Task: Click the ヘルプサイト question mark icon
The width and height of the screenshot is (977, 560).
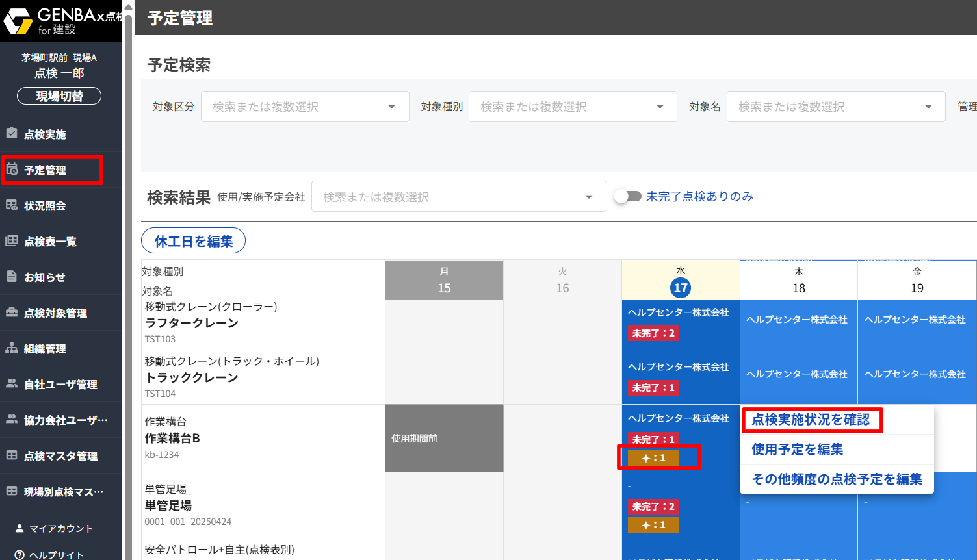Action: (x=20, y=555)
